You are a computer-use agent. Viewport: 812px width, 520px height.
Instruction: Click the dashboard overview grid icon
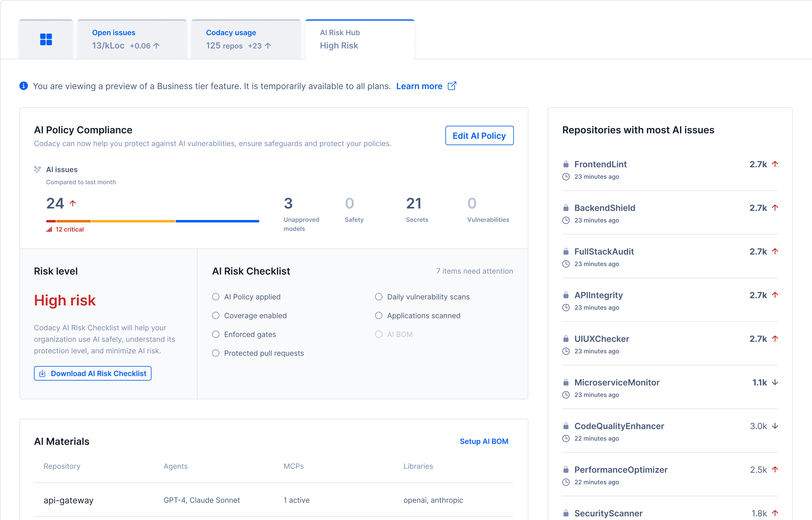46,39
